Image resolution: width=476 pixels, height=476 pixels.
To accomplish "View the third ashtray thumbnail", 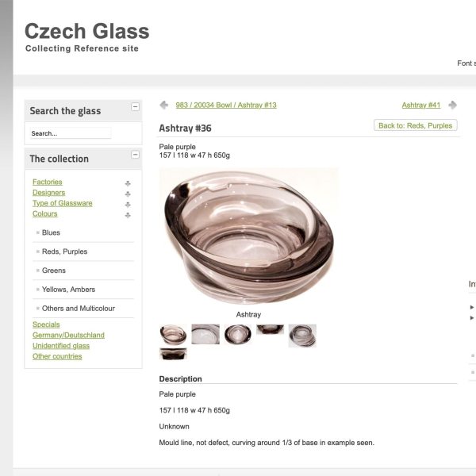I will (237, 335).
